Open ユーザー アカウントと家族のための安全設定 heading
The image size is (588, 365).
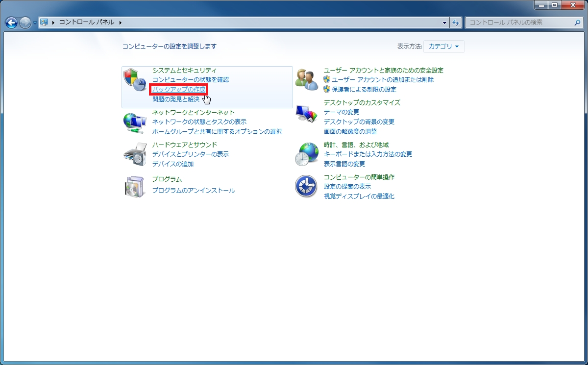point(384,71)
